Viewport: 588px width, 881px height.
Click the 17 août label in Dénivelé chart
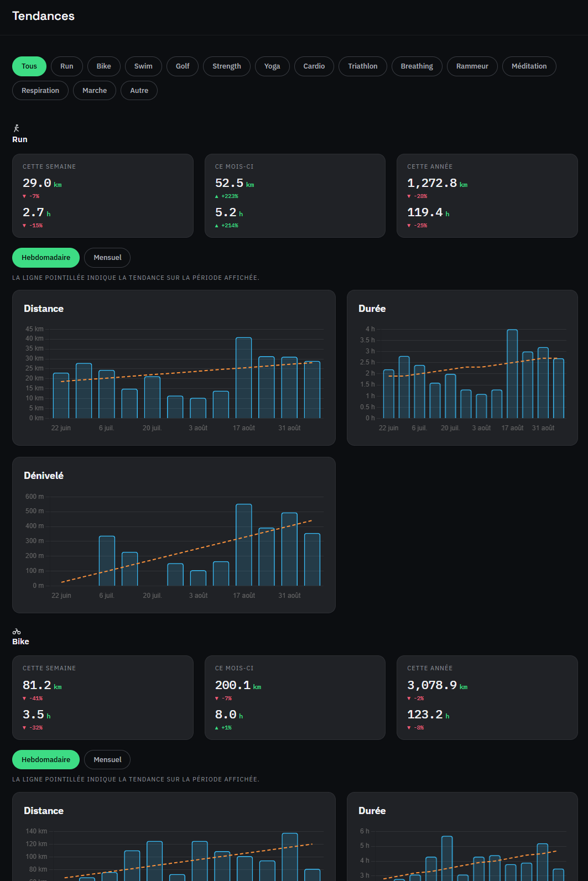coord(244,596)
